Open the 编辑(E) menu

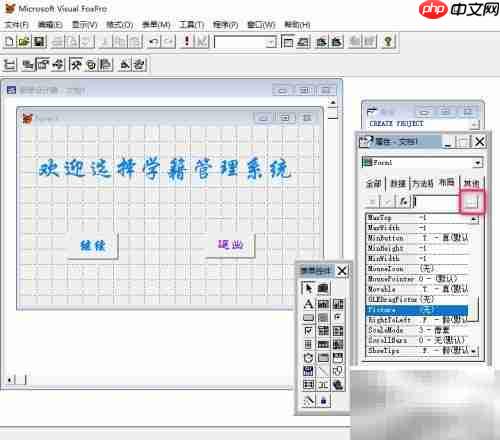pyautogui.click(x=50, y=25)
